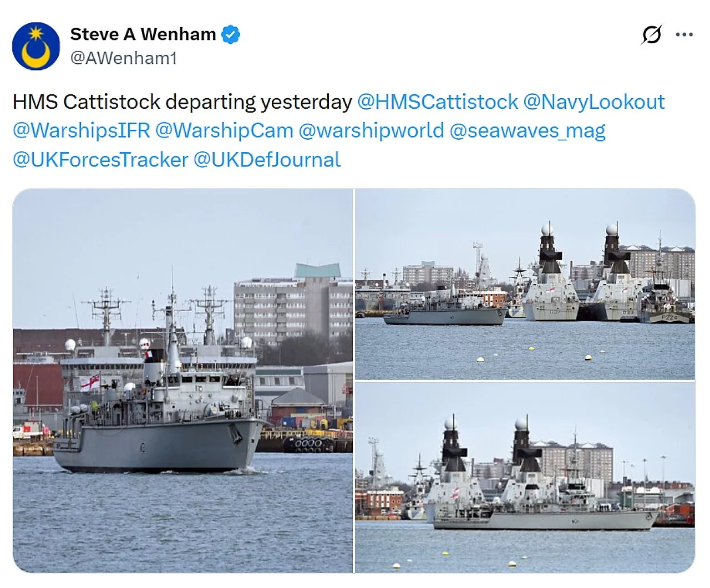710x588 pixels.
Task: Open the @WarshipCam mention
Action: [224, 130]
